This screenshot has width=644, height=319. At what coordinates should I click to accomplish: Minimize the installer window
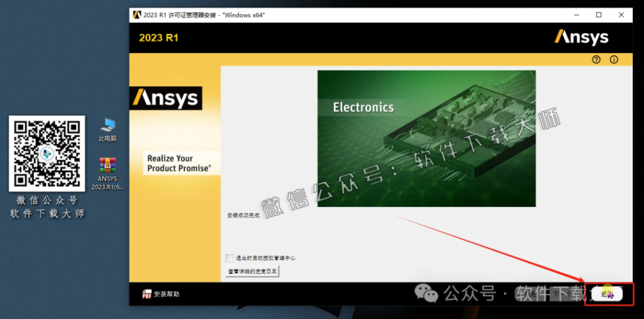pyautogui.click(x=576, y=15)
